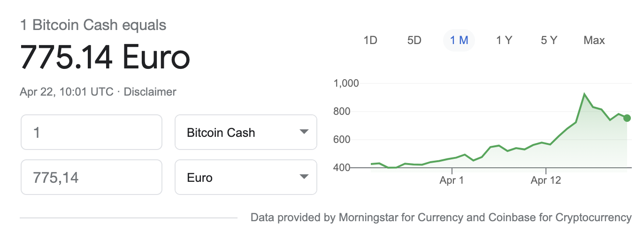644x239 pixels.
Task: Switch the chart to 5D range
Action: pos(414,40)
